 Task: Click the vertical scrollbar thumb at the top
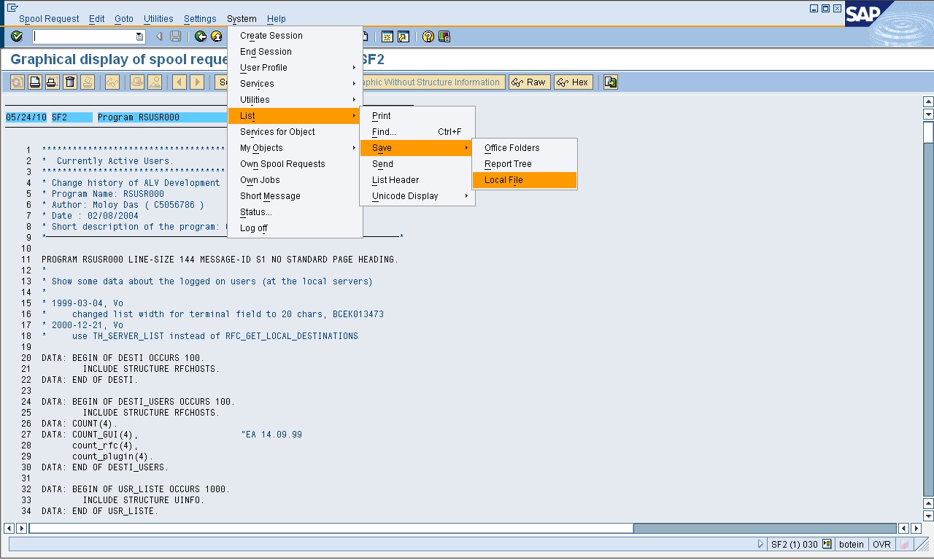pyautogui.click(x=928, y=133)
